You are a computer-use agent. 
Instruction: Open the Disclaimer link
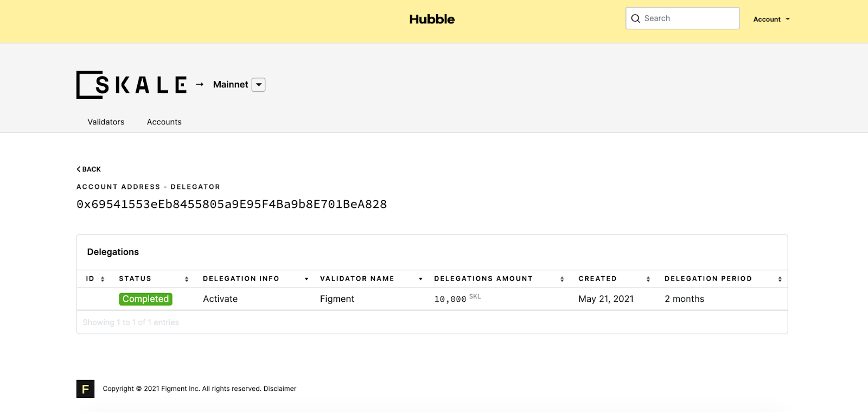[x=280, y=389]
